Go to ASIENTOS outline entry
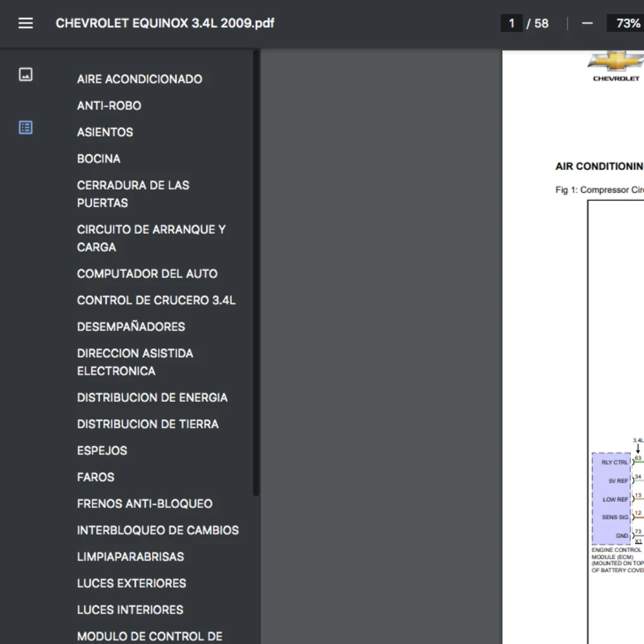Image resolution: width=644 pixels, height=644 pixels. [105, 132]
